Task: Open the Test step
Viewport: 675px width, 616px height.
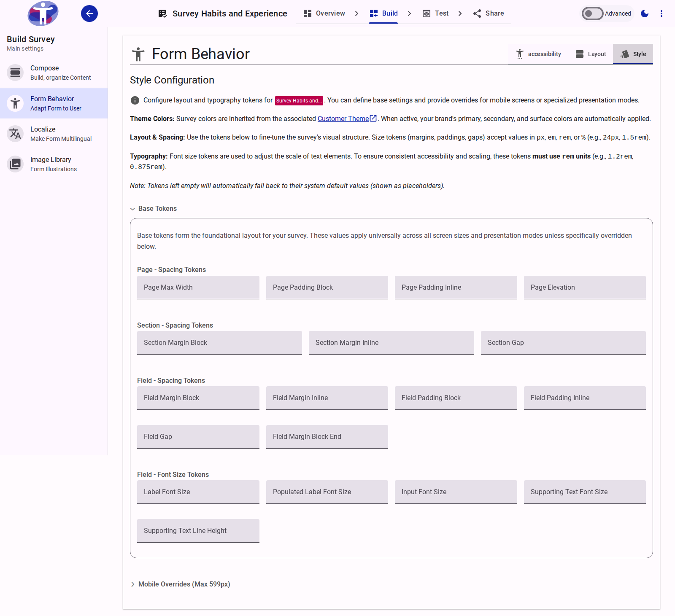Action: tap(436, 13)
